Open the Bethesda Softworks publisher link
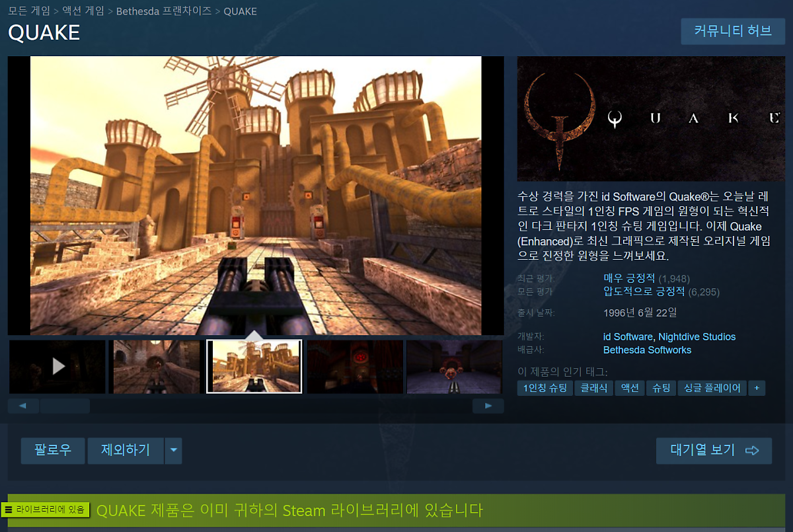The width and height of the screenshot is (793, 532). click(647, 350)
